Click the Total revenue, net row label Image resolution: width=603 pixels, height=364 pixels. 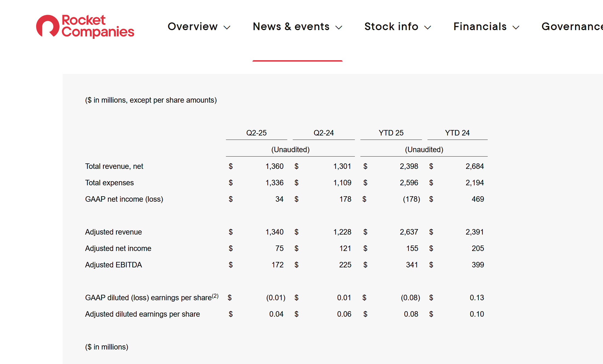coord(114,166)
